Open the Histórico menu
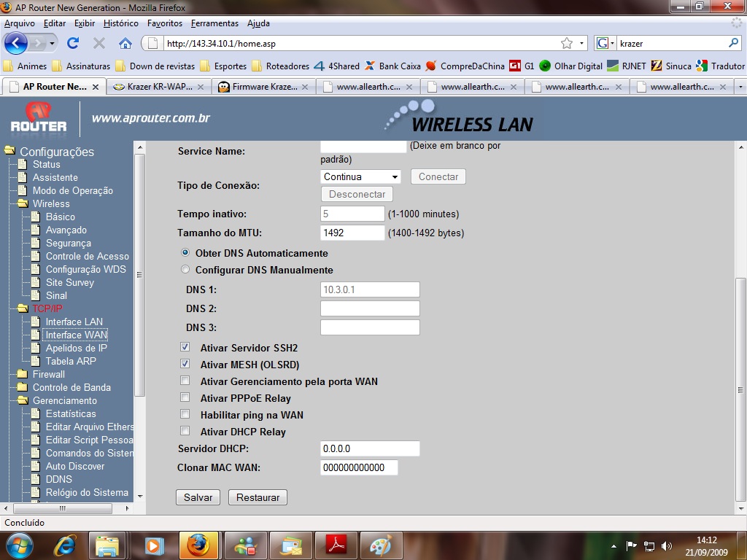This screenshot has height=560, width=747. point(121,23)
